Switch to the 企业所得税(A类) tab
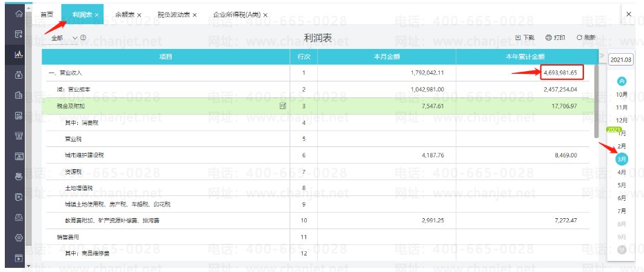The image size is (644, 272). click(x=237, y=14)
